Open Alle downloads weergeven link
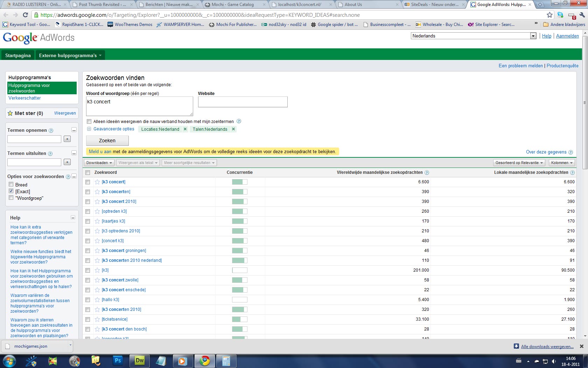The height and width of the screenshot is (368, 588). click(547, 347)
